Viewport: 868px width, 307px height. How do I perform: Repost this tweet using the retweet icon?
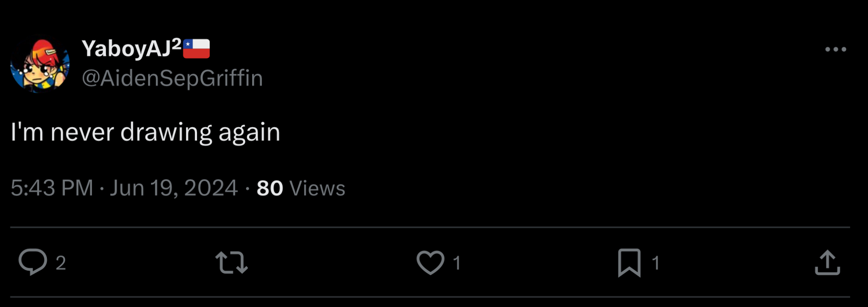(231, 263)
